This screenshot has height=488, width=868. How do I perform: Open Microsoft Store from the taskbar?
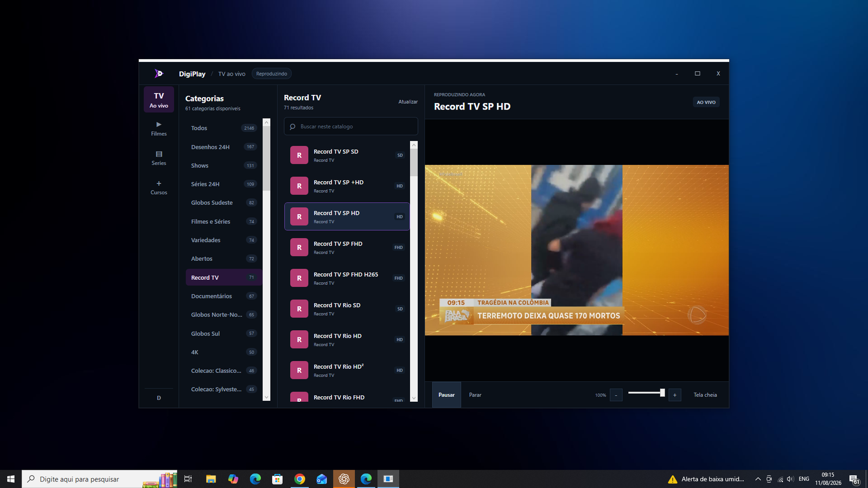(277, 479)
